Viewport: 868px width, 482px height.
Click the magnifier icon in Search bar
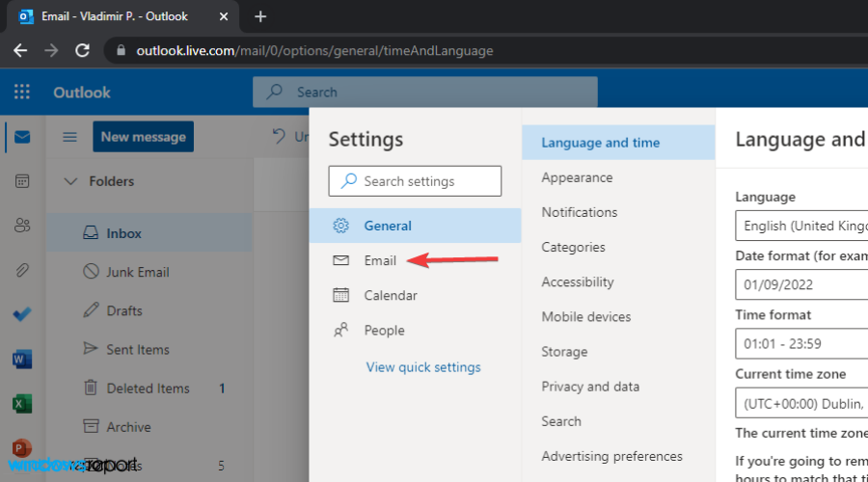[274, 92]
